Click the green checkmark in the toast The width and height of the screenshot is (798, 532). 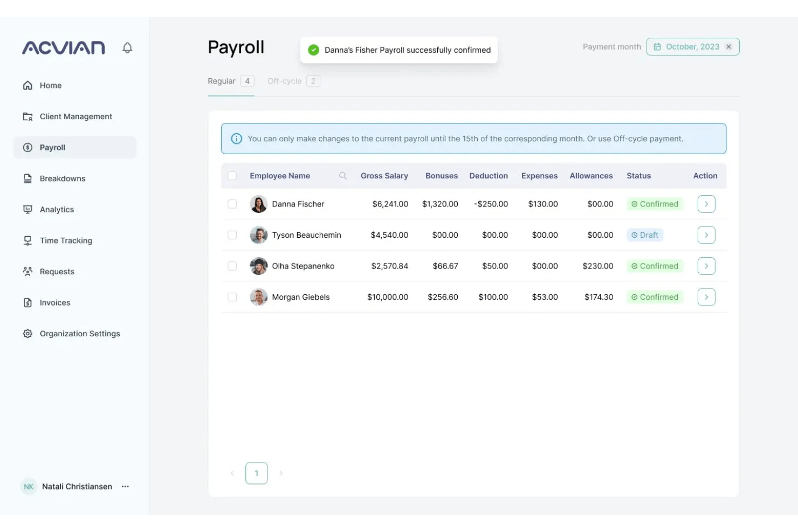[313, 50]
